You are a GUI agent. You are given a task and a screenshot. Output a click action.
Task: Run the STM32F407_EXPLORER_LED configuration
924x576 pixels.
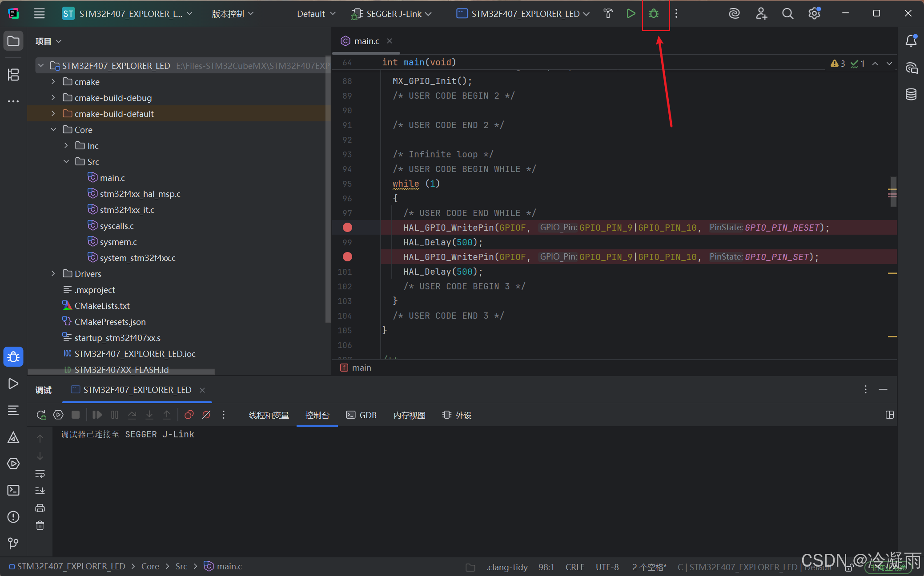631,13
